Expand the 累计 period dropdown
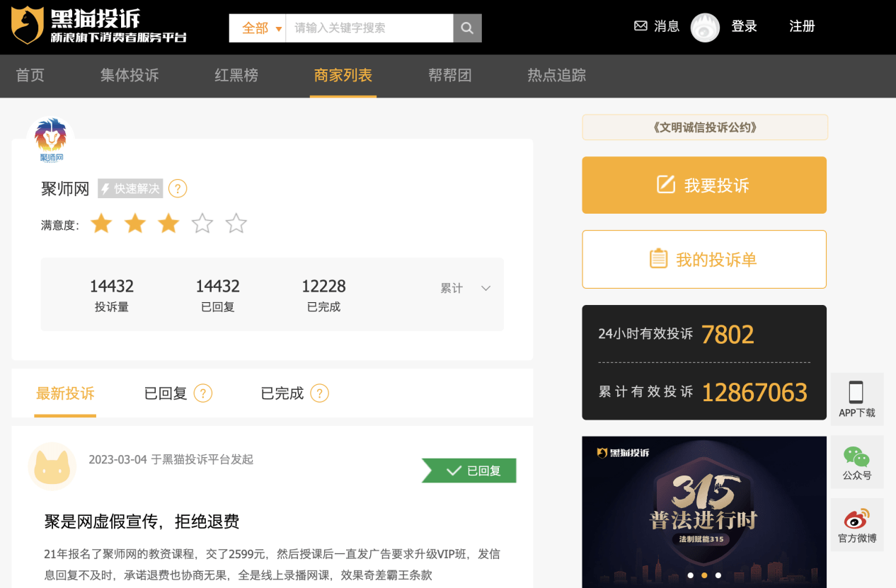 pos(466,288)
